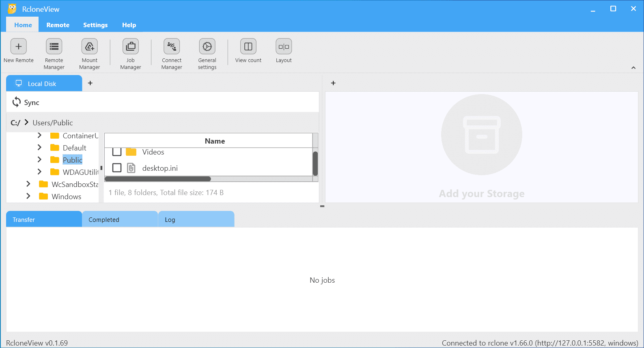Show the Transfer jobs tab
Viewport: 644px width, 348px height.
44,219
